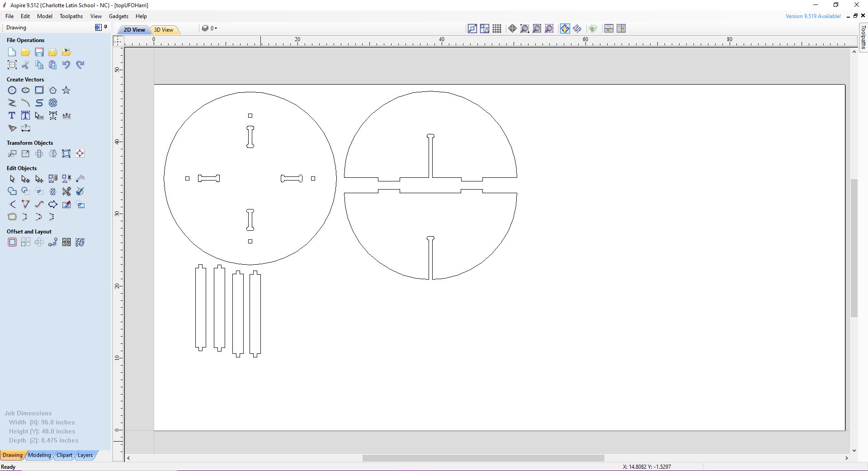
Task: Open the Model menu
Action: [45, 16]
